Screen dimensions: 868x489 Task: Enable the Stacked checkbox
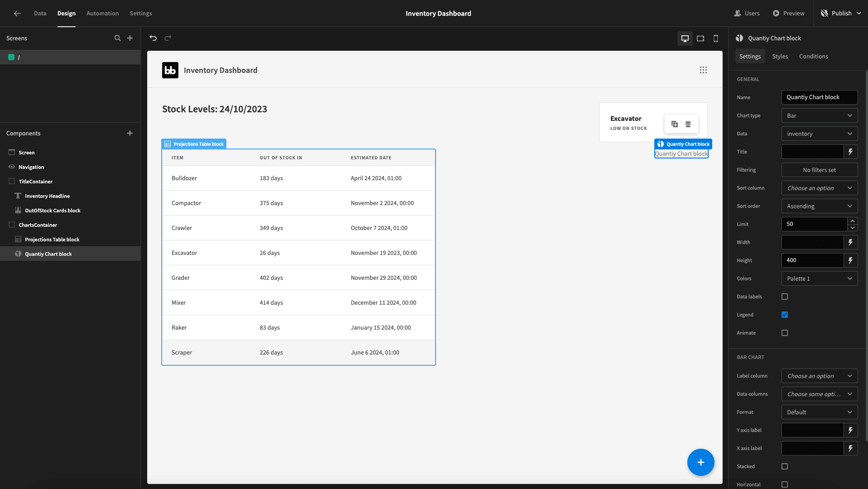point(785,466)
